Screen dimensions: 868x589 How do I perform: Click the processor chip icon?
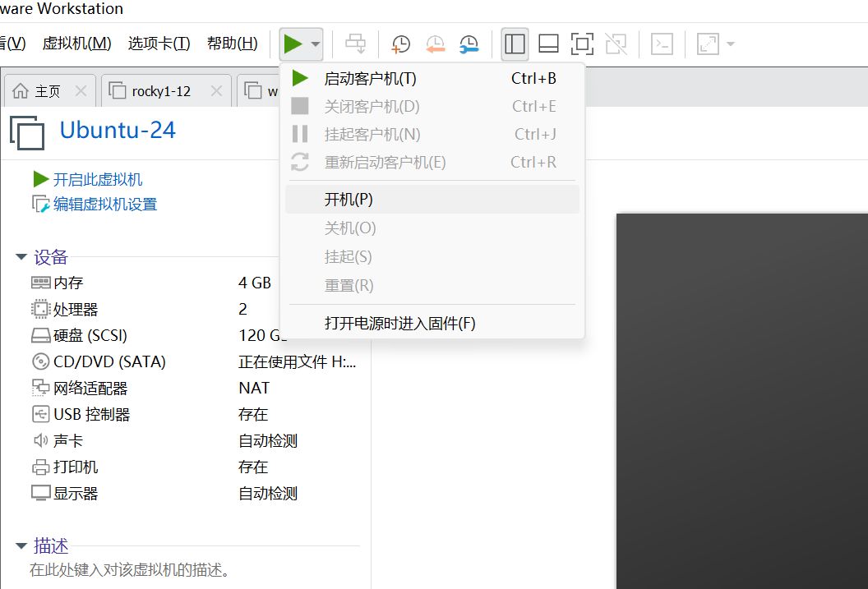pyautogui.click(x=41, y=309)
